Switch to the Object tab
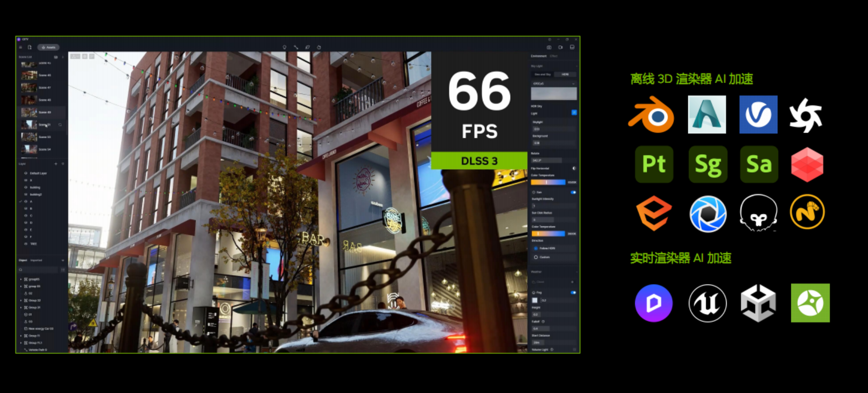 tap(23, 260)
